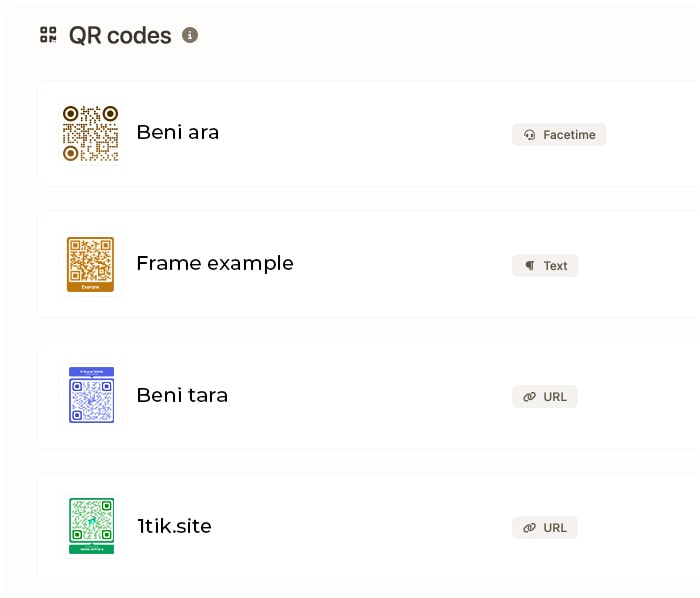Image resolution: width=700 pixels, height=598 pixels.
Task: Open the blue Beni tara QR code thumbnail
Action: tap(91, 395)
